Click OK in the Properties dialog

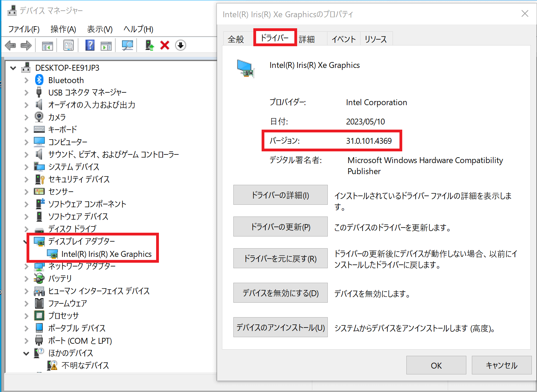(436, 365)
